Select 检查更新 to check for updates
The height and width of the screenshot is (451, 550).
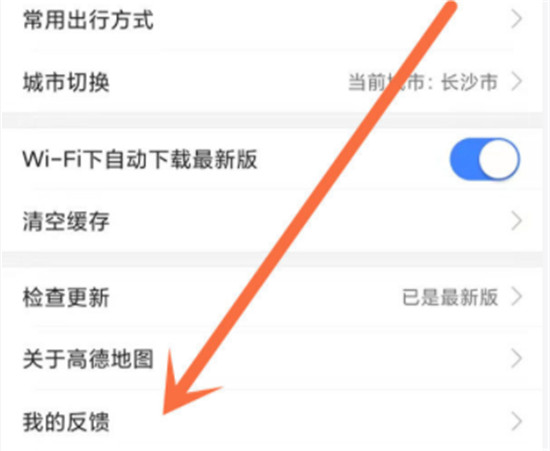pos(273,297)
